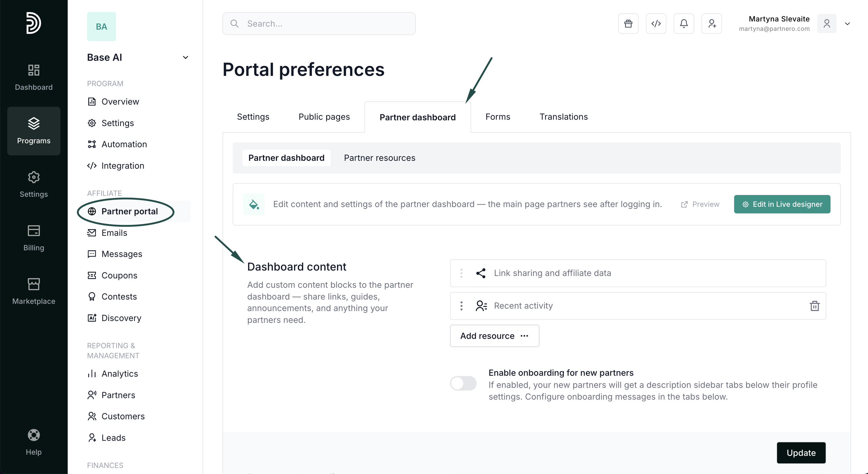Click drag handle on Recent activity row
Image resolution: width=868 pixels, height=474 pixels.
pyautogui.click(x=461, y=306)
